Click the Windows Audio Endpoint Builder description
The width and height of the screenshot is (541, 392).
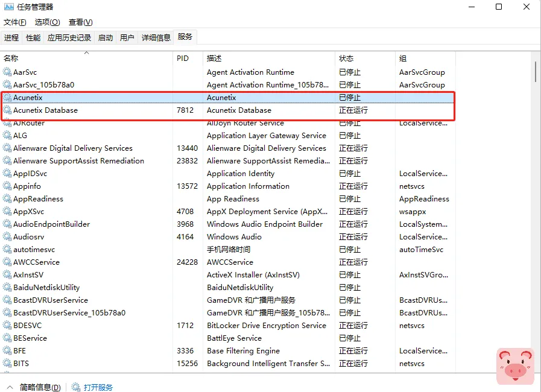pos(265,224)
